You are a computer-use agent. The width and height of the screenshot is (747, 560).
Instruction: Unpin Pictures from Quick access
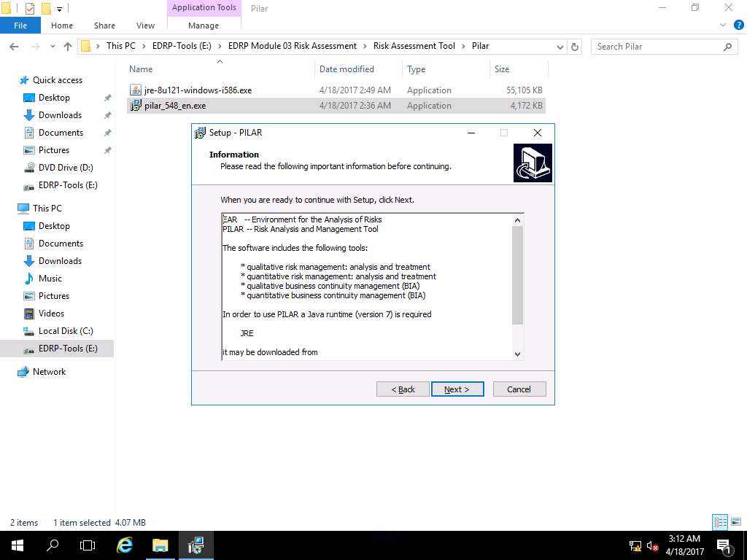[x=108, y=150]
